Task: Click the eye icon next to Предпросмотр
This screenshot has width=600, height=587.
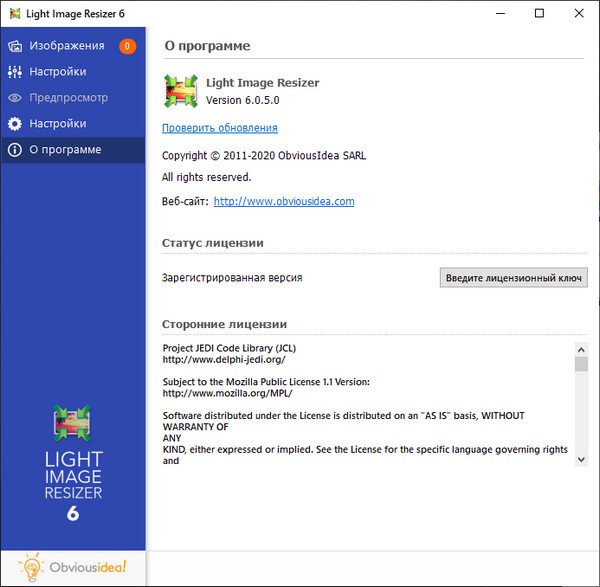Action: click(x=15, y=98)
